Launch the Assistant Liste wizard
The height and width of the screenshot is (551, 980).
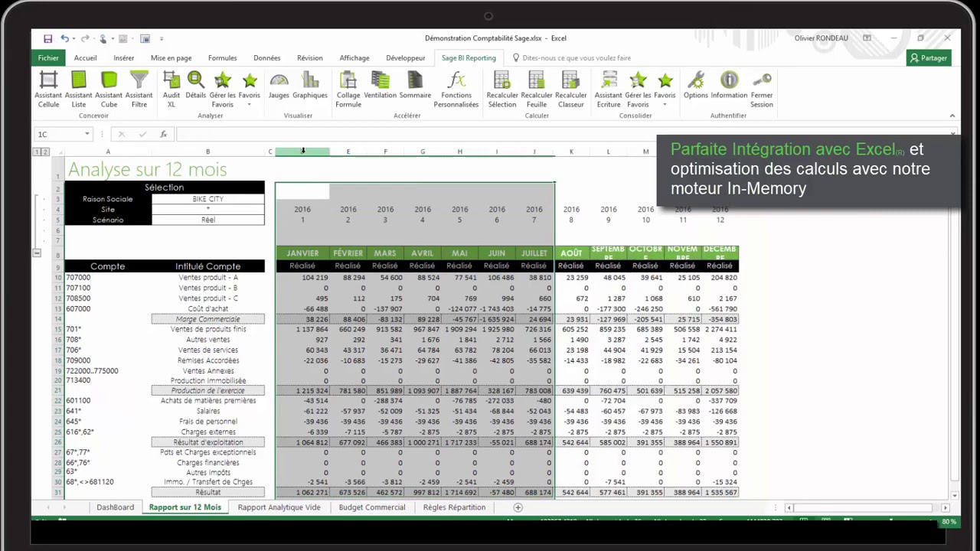coord(79,89)
